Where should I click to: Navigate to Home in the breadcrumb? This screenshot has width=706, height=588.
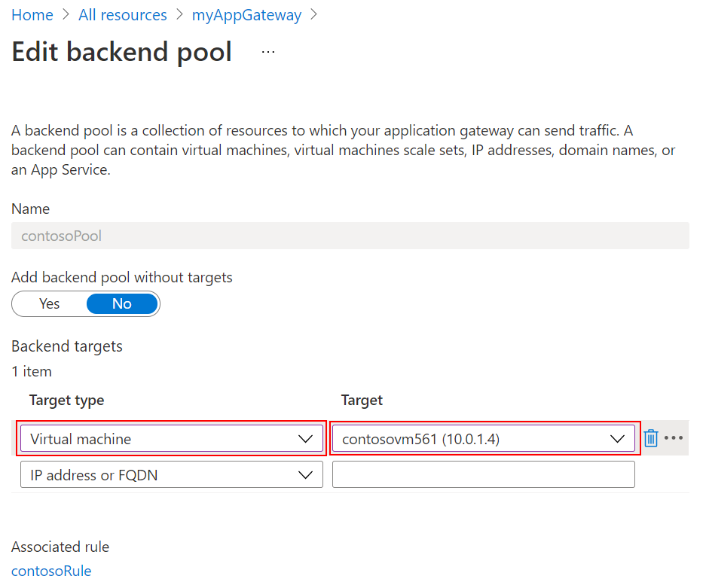tap(32, 14)
